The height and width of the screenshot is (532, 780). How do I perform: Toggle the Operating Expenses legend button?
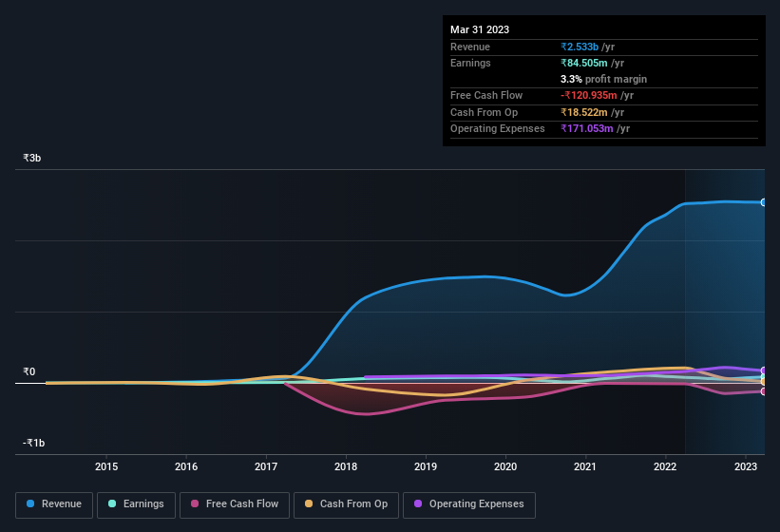coord(469,504)
